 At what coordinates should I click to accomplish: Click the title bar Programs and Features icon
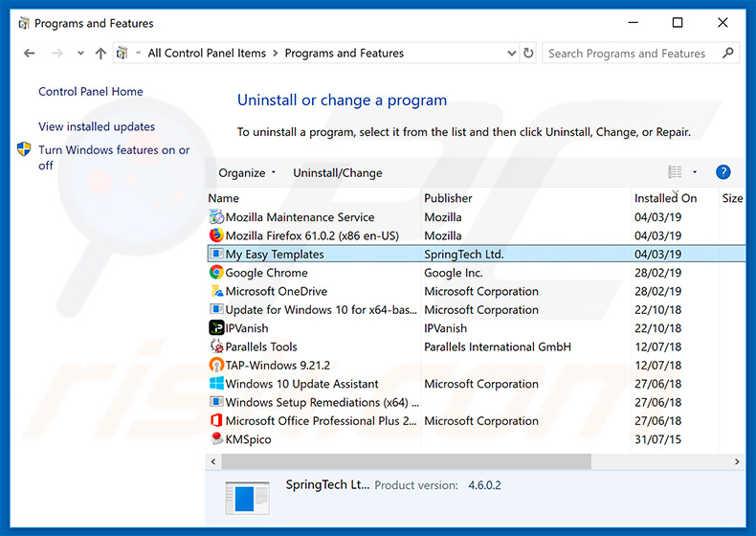point(24,23)
